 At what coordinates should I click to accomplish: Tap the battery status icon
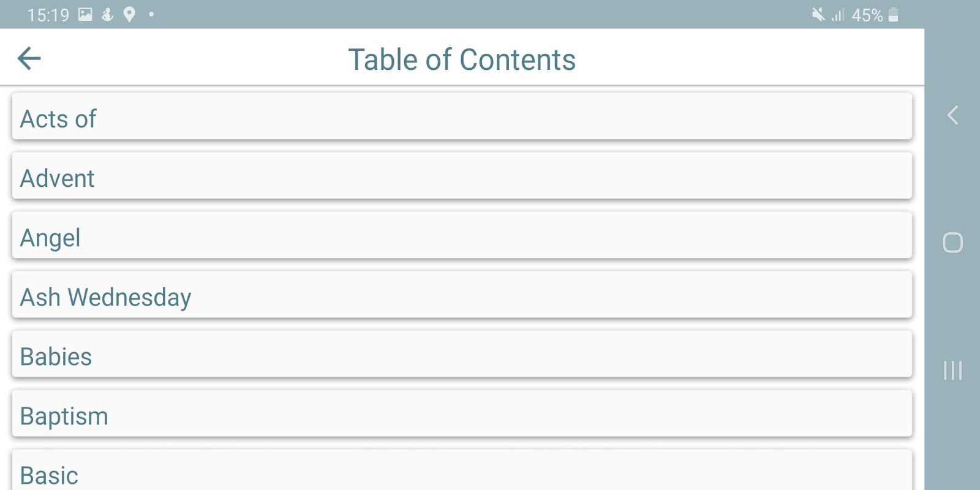pos(894,15)
